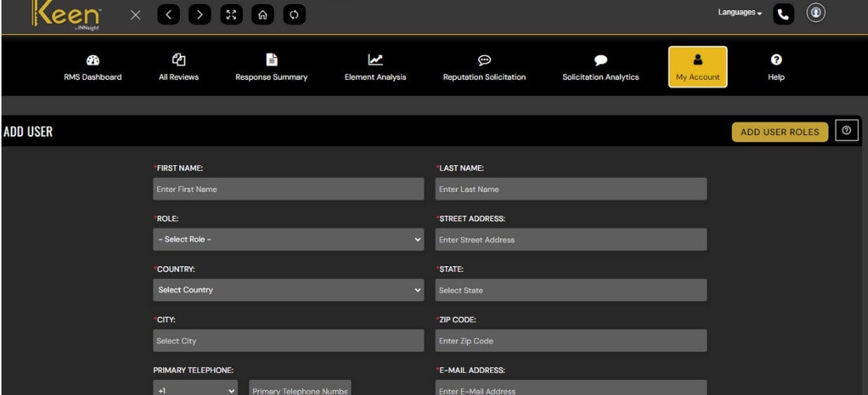Toggle fullscreen with the expand icon

click(x=231, y=15)
